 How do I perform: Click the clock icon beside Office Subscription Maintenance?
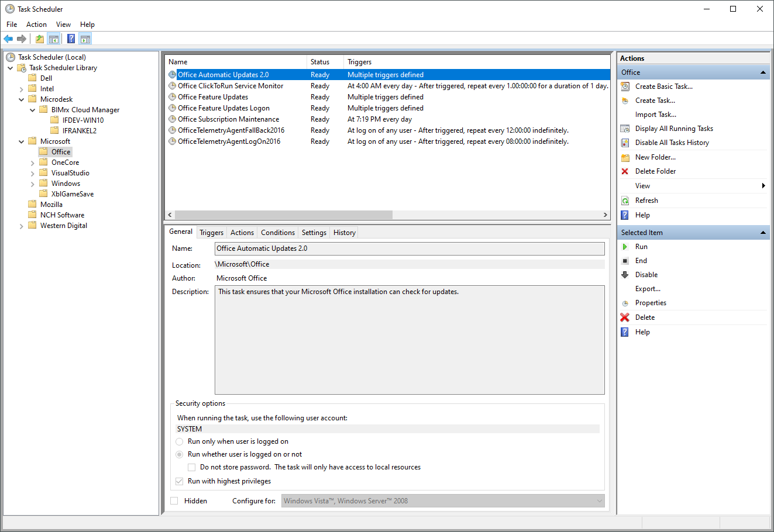[x=172, y=119]
